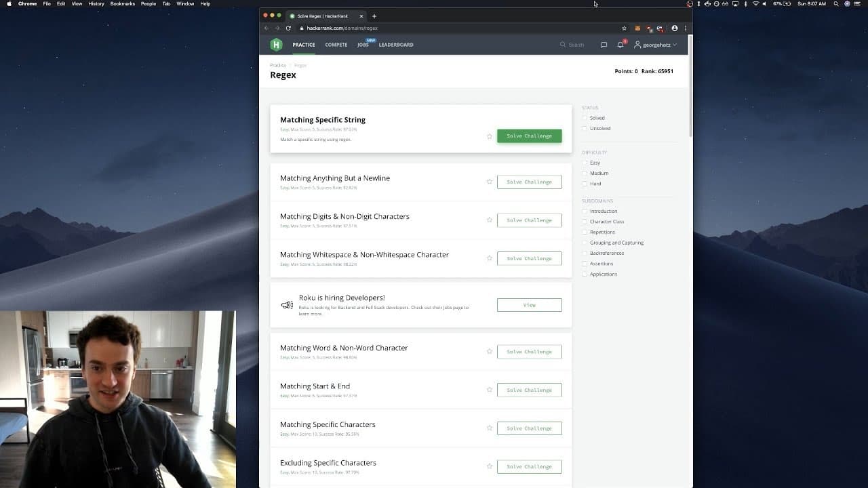Image resolution: width=868 pixels, height=488 pixels.
Task: Star the Matching Specific String challenge
Action: [489, 136]
